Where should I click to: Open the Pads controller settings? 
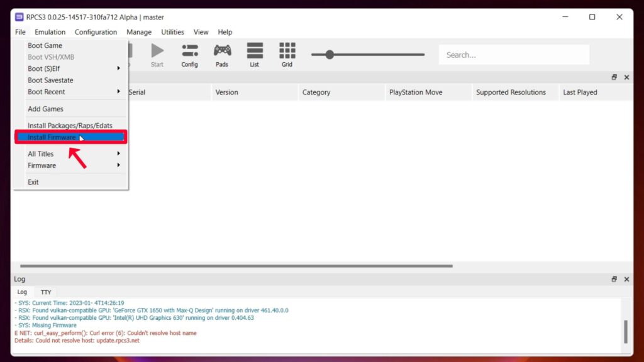click(222, 54)
